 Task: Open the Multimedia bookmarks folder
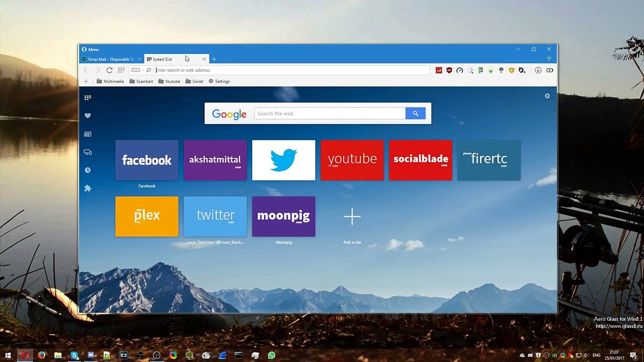coord(110,81)
